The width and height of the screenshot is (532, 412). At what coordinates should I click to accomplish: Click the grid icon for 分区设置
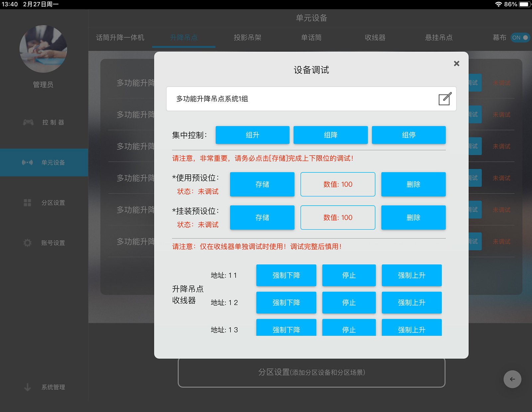(x=27, y=203)
